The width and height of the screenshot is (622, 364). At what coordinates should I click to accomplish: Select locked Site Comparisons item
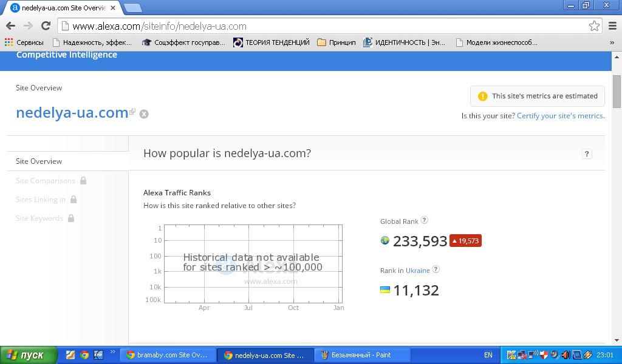tap(45, 181)
